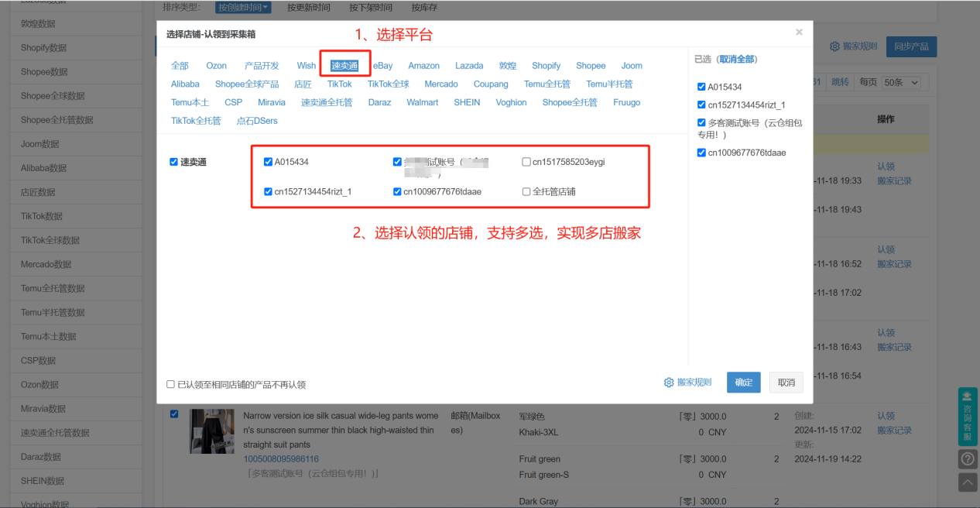Select the Fruugo platform tab
The image size is (980, 508).
627,102
